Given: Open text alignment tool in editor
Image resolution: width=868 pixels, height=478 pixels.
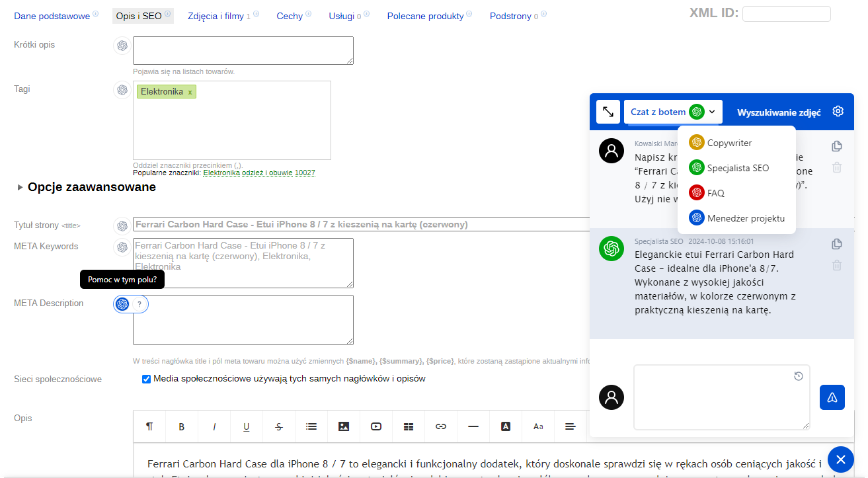Looking at the screenshot, I should click(571, 426).
